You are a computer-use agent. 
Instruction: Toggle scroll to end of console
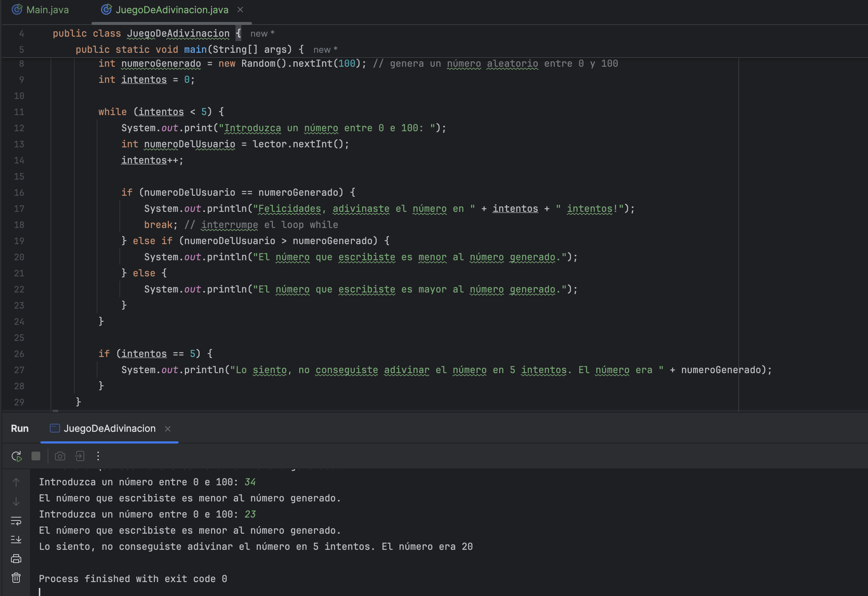point(16,540)
